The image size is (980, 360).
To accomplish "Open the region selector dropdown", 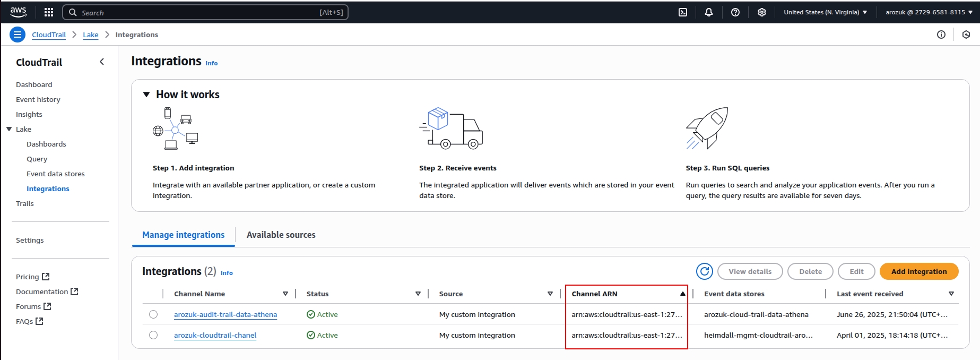I will point(825,12).
